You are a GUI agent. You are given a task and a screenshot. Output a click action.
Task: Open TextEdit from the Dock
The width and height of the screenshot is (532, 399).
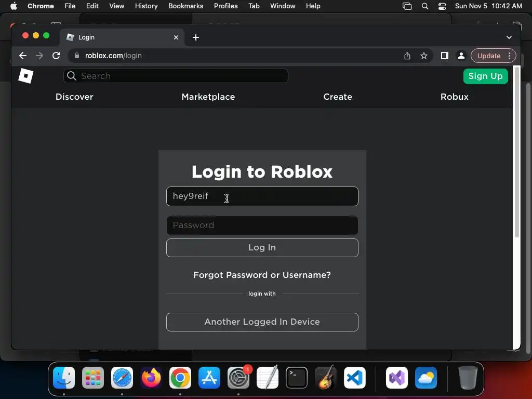point(268,378)
